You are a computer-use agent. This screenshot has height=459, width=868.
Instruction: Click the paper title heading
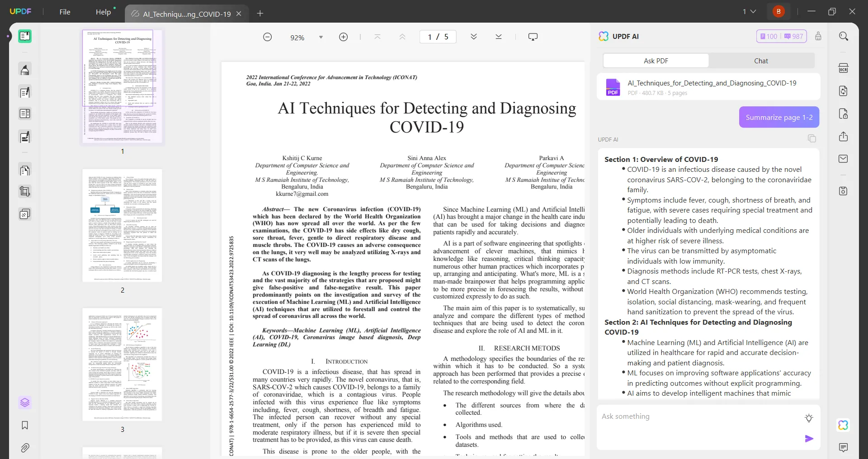[x=427, y=118]
